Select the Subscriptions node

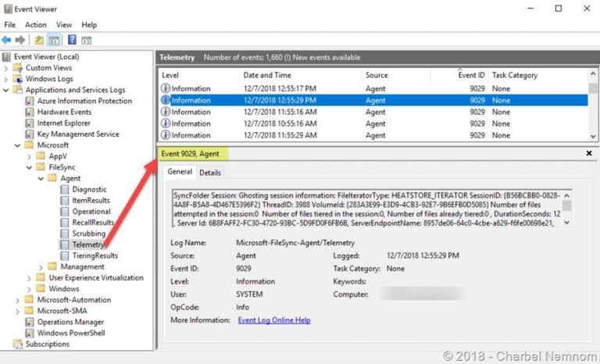coord(48,344)
